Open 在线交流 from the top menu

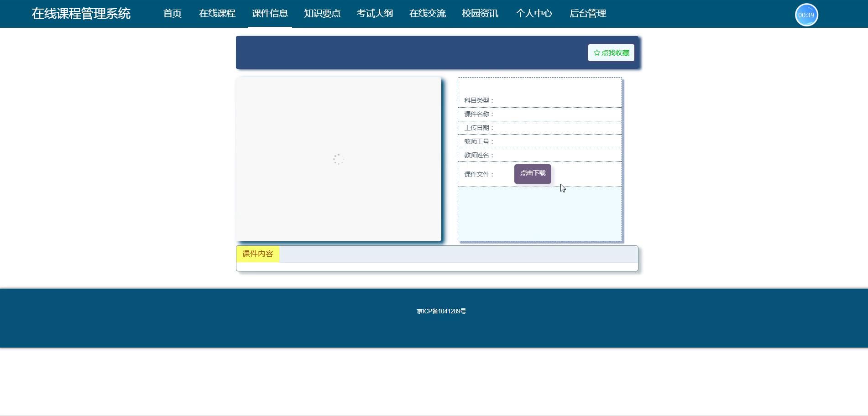coord(428,14)
